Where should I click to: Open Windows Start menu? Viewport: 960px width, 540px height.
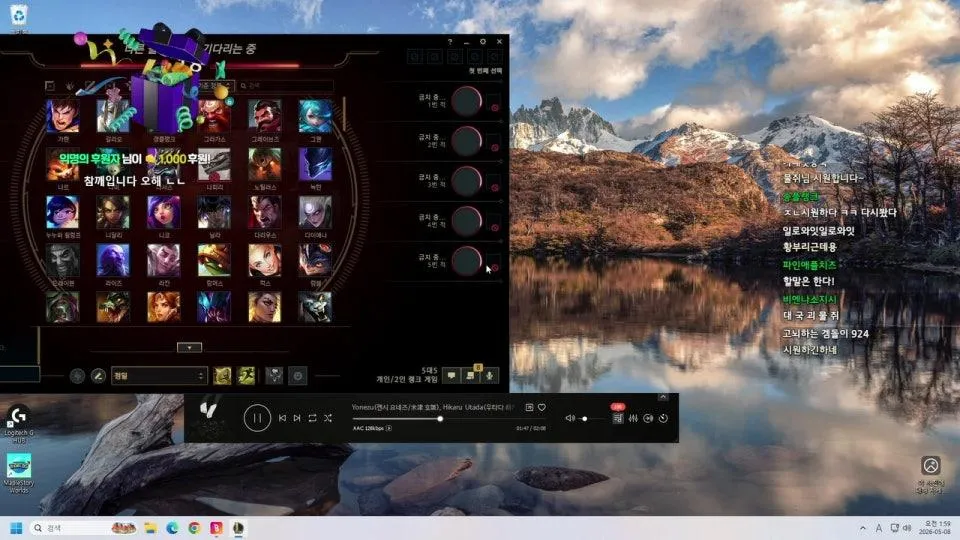click(x=17, y=528)
